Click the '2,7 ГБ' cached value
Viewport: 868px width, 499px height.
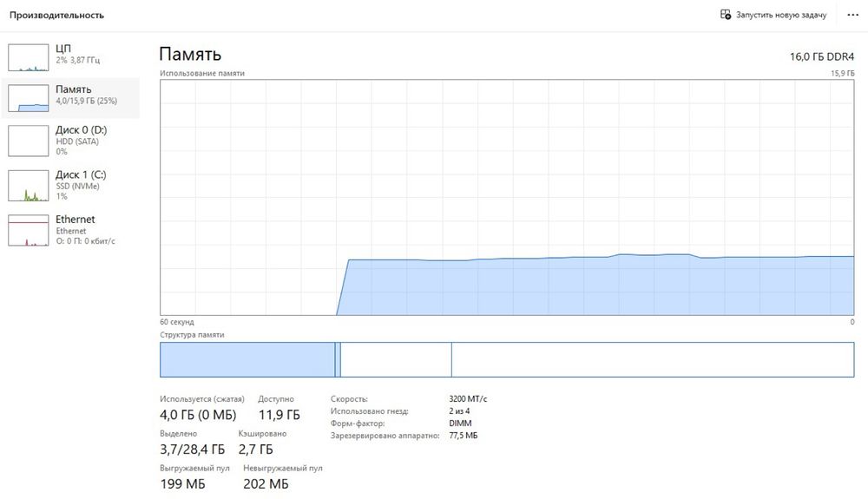coord(256,450)
